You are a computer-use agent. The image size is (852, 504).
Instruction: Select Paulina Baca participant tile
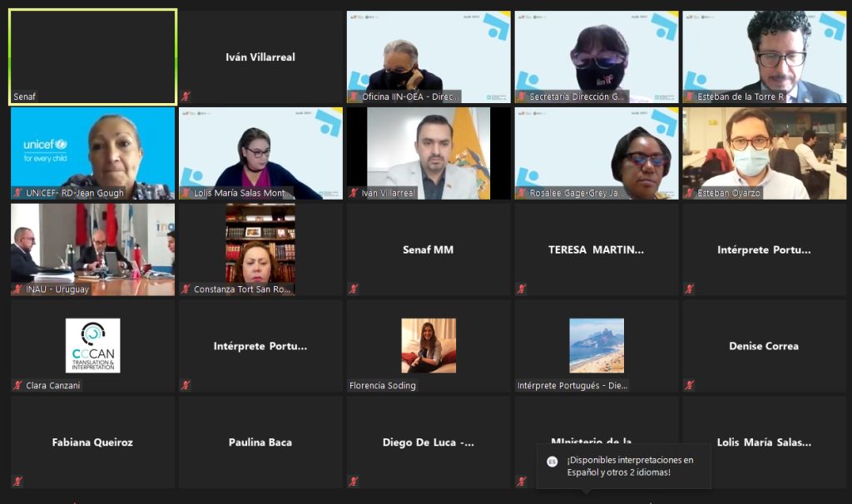pyautogui.click(x=260, y=442)
